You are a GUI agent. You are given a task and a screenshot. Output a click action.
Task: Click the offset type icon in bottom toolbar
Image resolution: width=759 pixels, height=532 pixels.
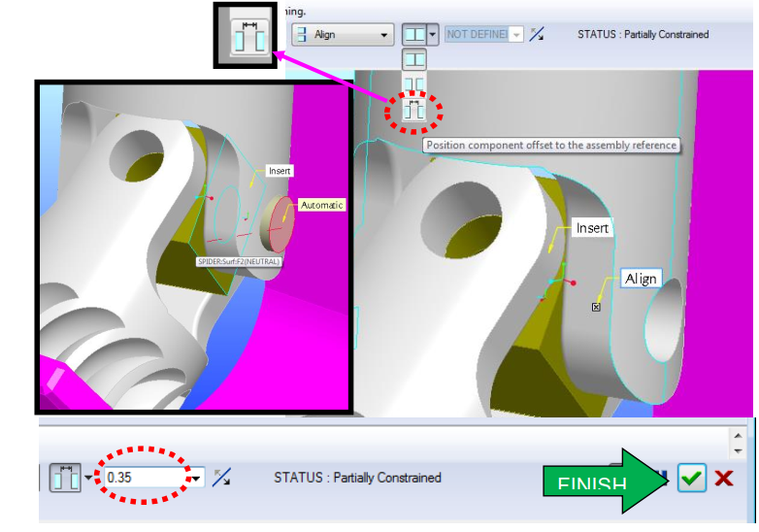click(63, 478)
